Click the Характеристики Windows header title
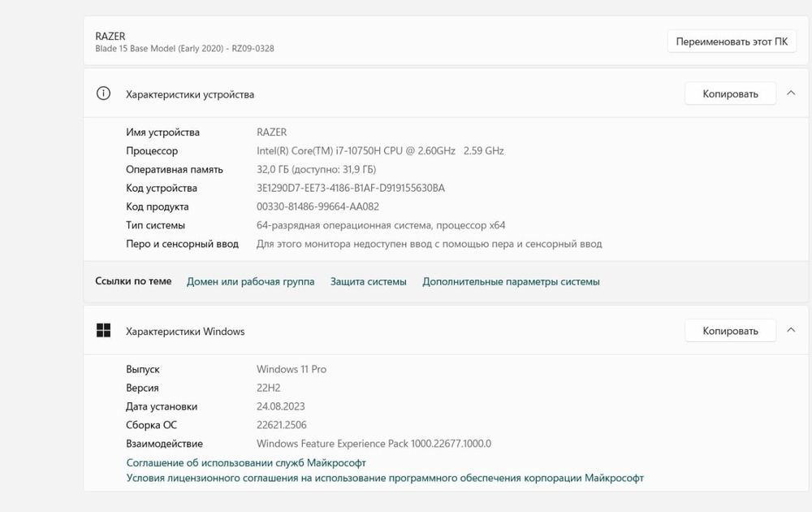This screenshot has height=512, width=812. (185, 331)
